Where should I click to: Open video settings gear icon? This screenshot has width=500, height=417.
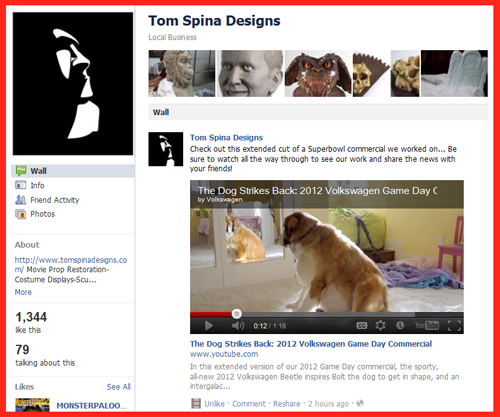(x=380, y=325)
